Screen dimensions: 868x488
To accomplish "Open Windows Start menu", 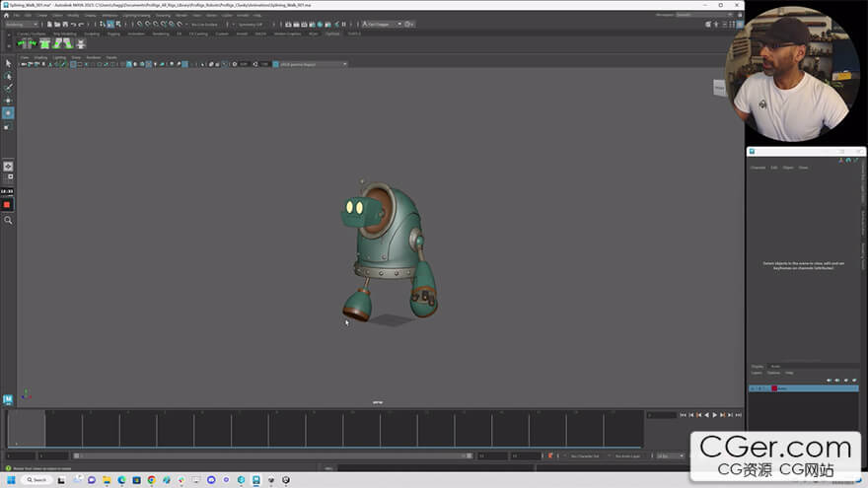I will coord(11,480).
